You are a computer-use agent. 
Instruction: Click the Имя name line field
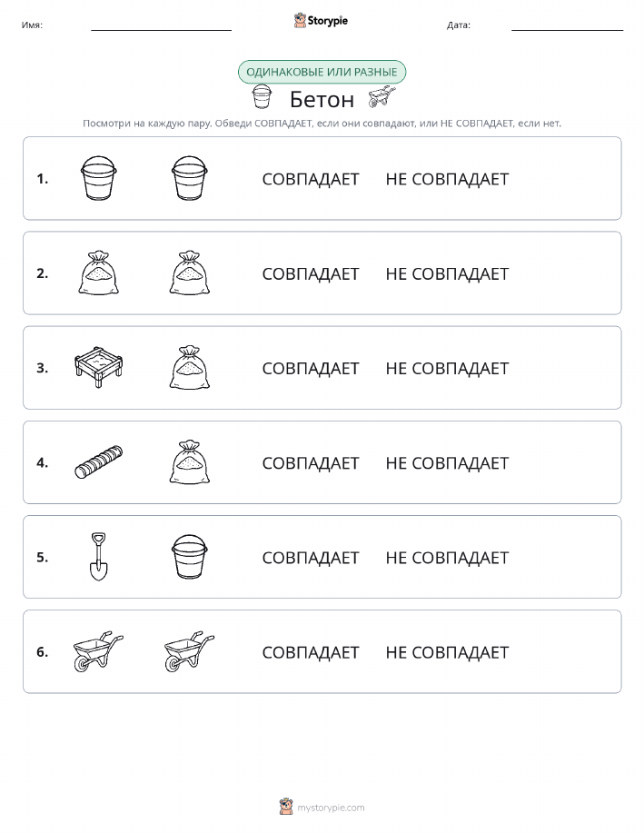point(161,25)
